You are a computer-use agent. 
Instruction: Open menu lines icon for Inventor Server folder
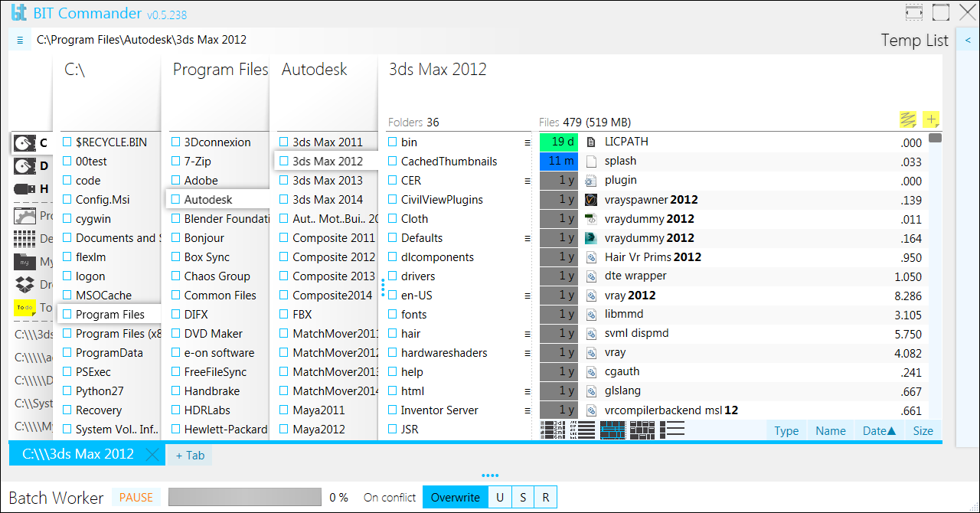527,410
